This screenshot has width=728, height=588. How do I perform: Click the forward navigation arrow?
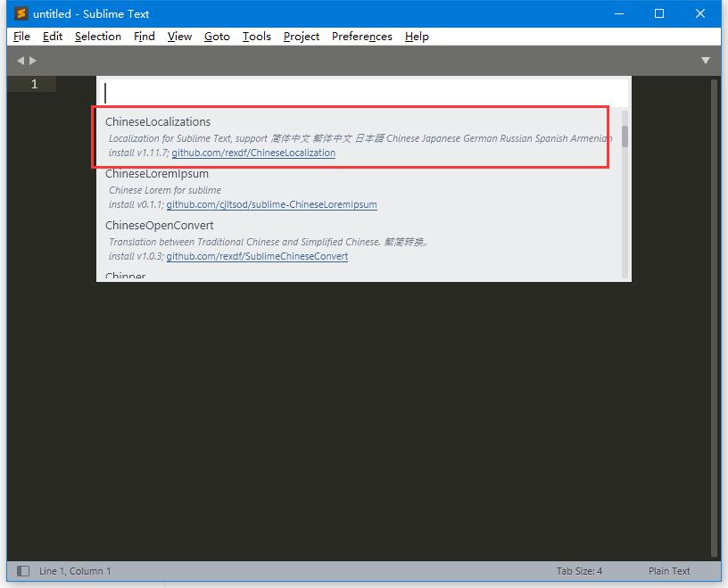click(33, 60)
